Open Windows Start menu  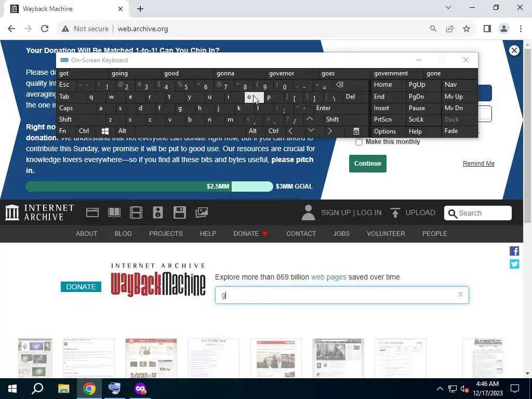(x=12, y=389)
